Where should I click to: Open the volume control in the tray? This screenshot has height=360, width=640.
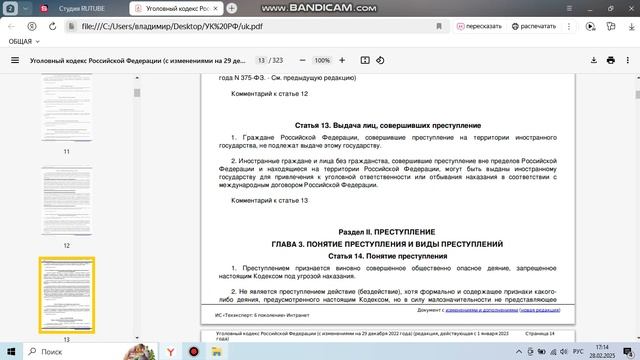(564, 351)
